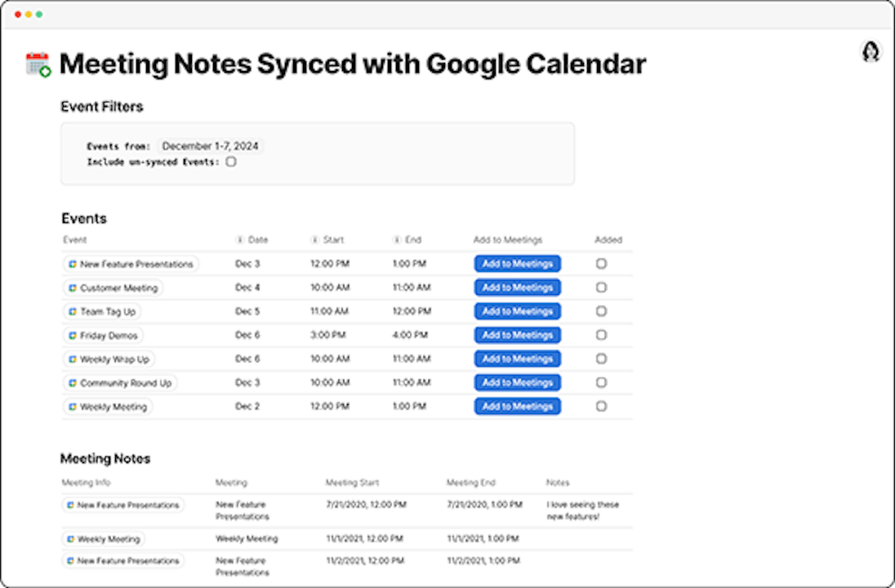Select the Notes column header in Meeting Notes
Image resolution: width=895 pixels, height=588 pixels.
558,483
